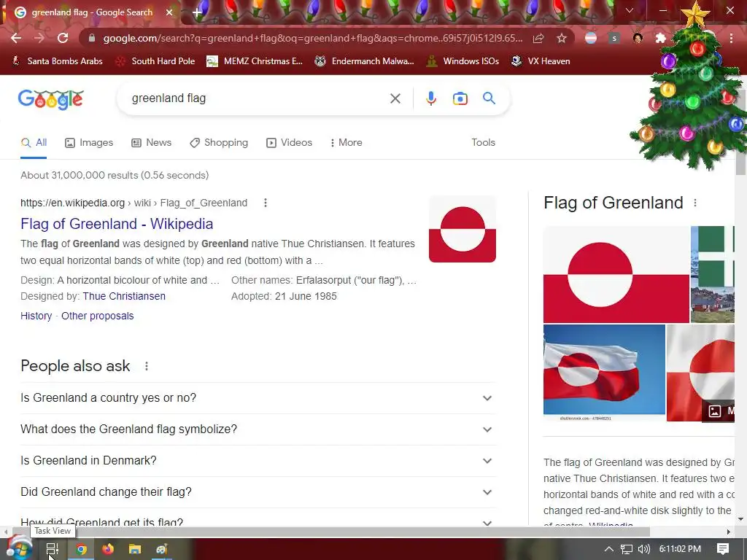Open new browser tab
This screenshot has height=560, width=747.
point(197,12)
